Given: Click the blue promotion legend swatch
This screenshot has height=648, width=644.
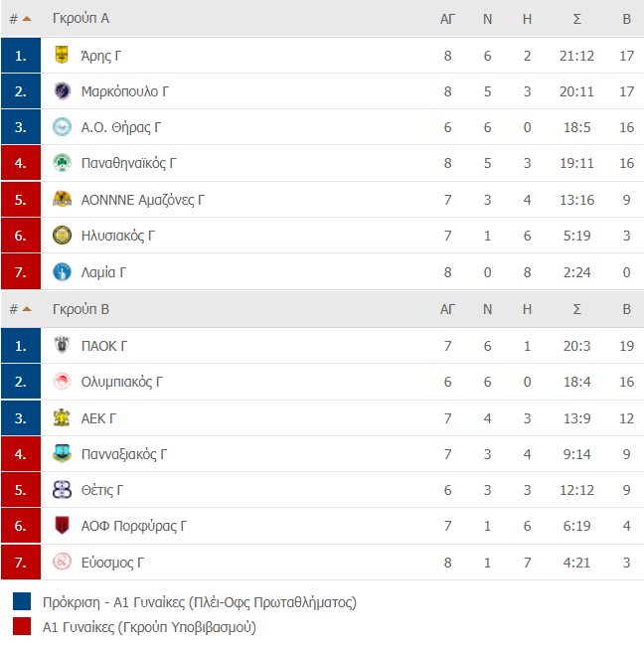Looking at the screenshot, I should (x=22, y=602).
